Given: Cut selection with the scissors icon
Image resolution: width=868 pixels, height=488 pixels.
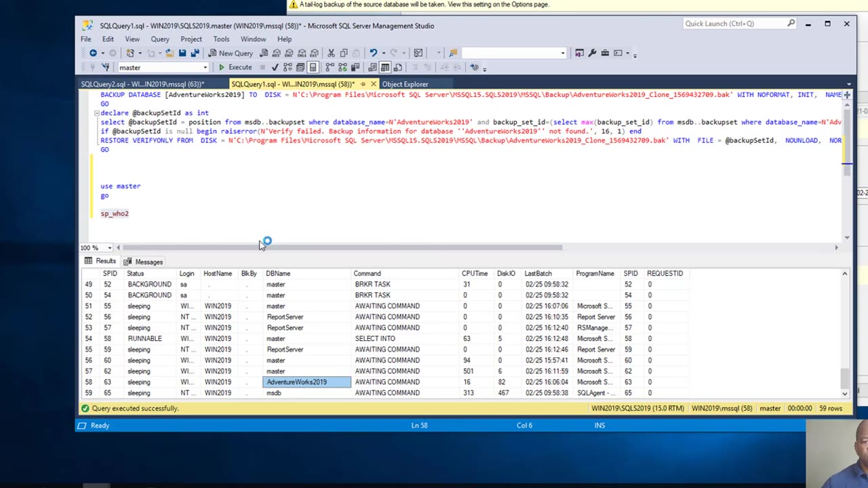Looking at the screenshot, I should 331,53.
